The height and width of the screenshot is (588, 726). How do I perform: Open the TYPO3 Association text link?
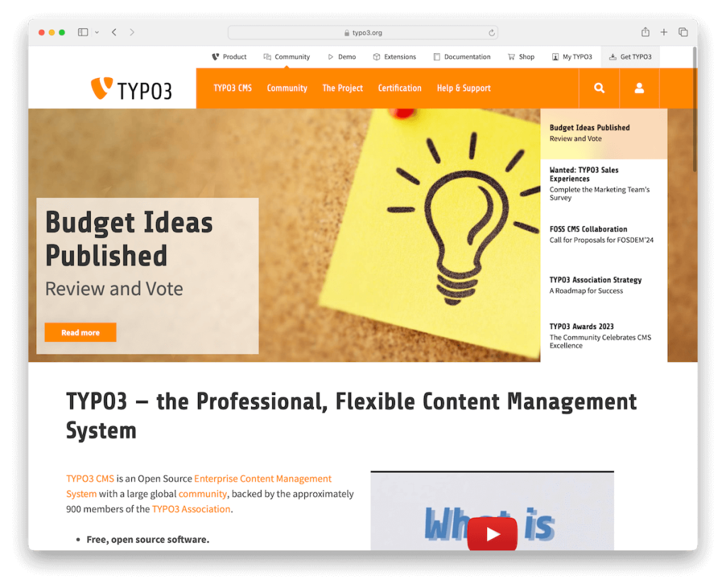pyautogui.click(x=191, y=509)
